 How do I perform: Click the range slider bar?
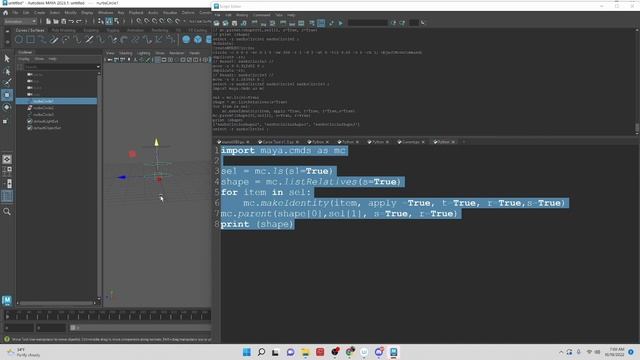141,327
